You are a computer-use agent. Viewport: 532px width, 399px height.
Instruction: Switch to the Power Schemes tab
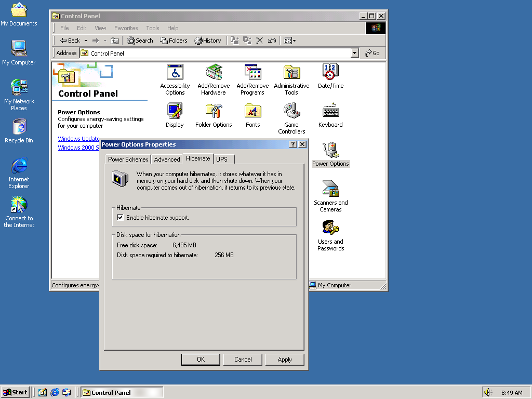pyautogui.click(x=128, y=159)
